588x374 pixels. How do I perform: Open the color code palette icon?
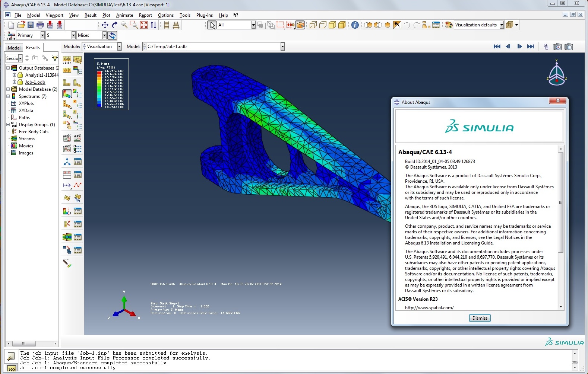pyautogui.click(x=449, y=25)
